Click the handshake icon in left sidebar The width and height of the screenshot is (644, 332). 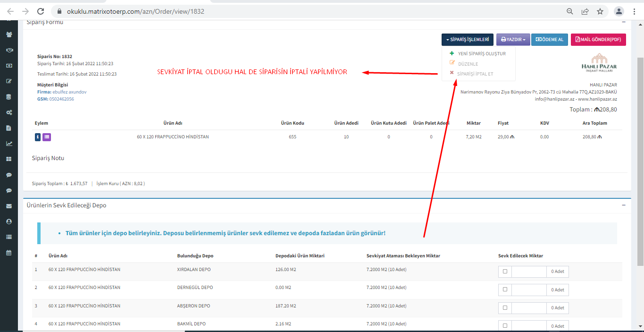tap(8, 50)
